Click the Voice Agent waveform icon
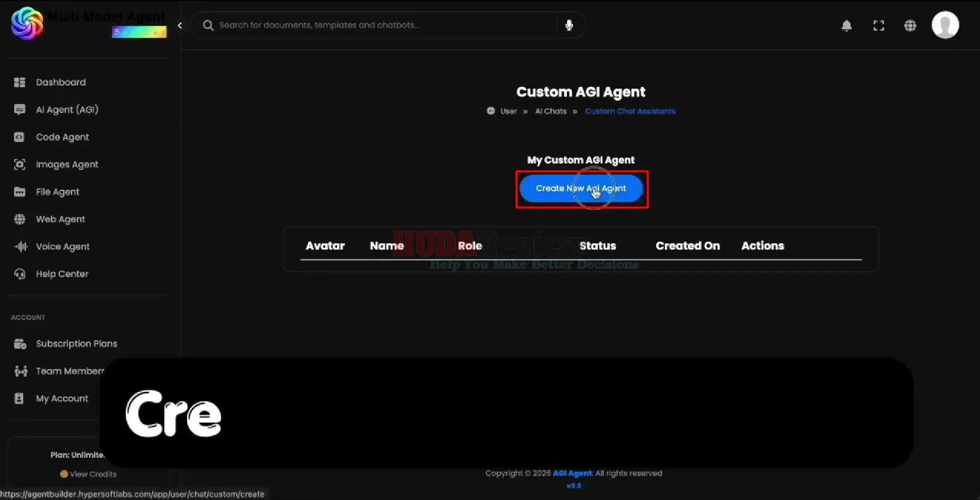Screen dimensions: 980x500 [x=20, y=246]
